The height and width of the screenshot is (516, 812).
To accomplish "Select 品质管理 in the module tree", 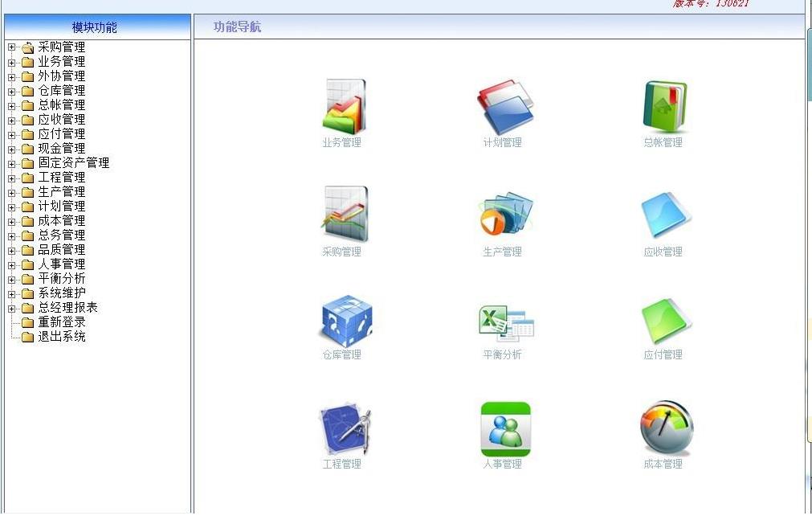I will 62,250.
